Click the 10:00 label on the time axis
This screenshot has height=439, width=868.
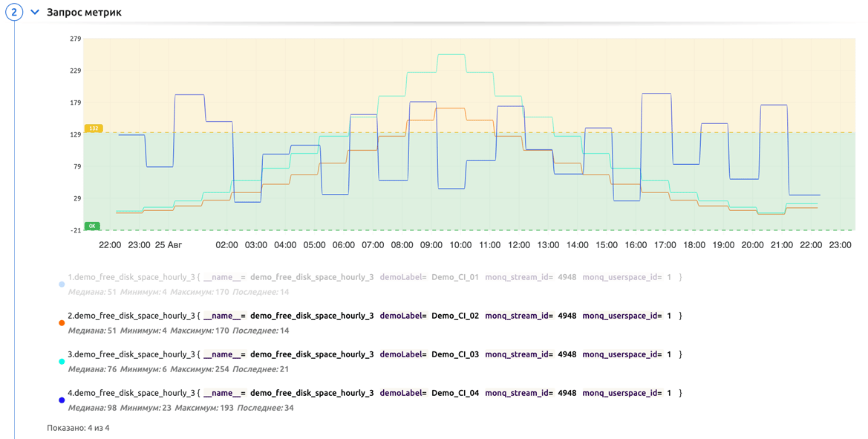(x=460, y=244)
